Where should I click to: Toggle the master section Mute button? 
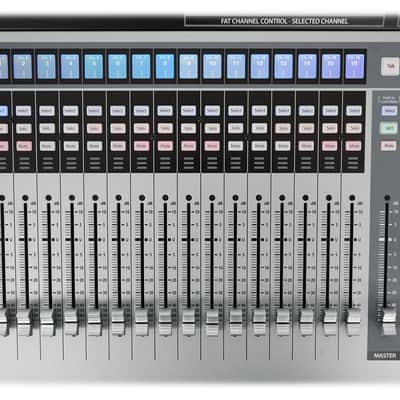(x=389, y=146)
